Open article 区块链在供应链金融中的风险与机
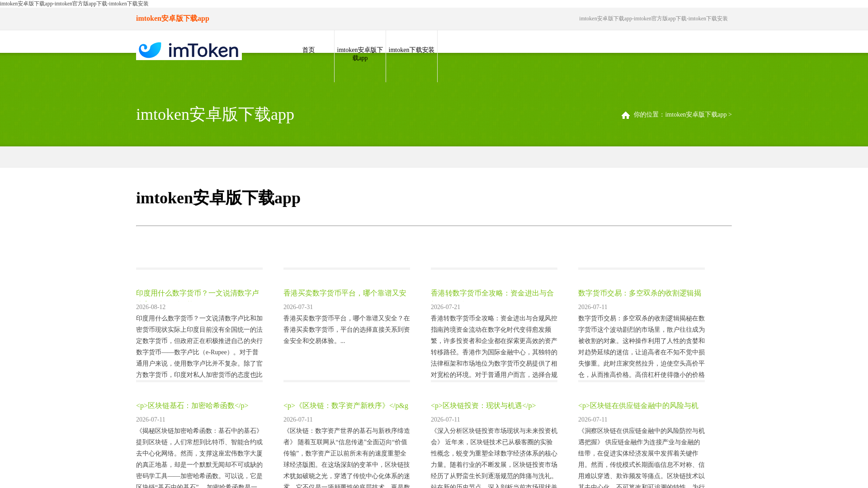868x488 pixels. point(638,406)
